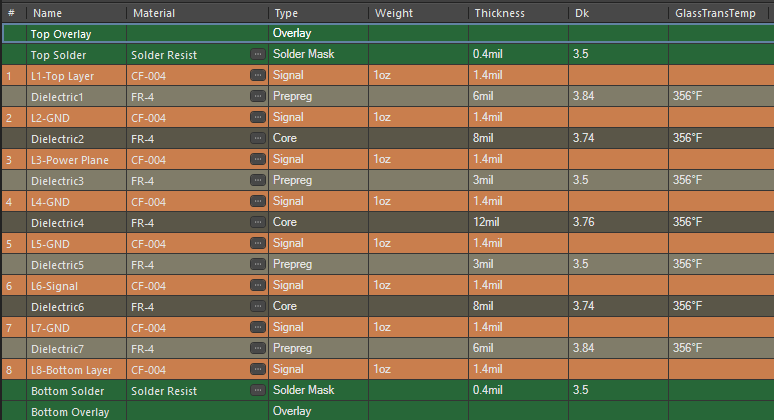
Task: Click ellipsis button for Dielectric1 material
Action: [x=258, y=97]
